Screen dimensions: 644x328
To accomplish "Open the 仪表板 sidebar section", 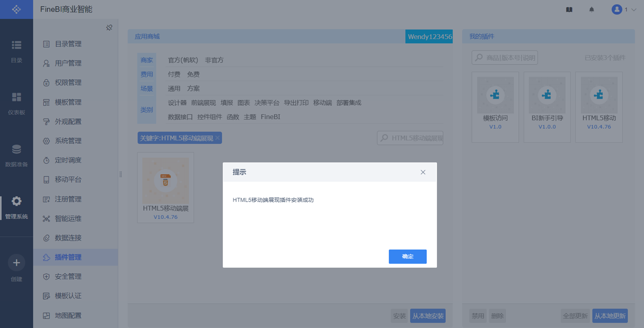I will 16,104.
